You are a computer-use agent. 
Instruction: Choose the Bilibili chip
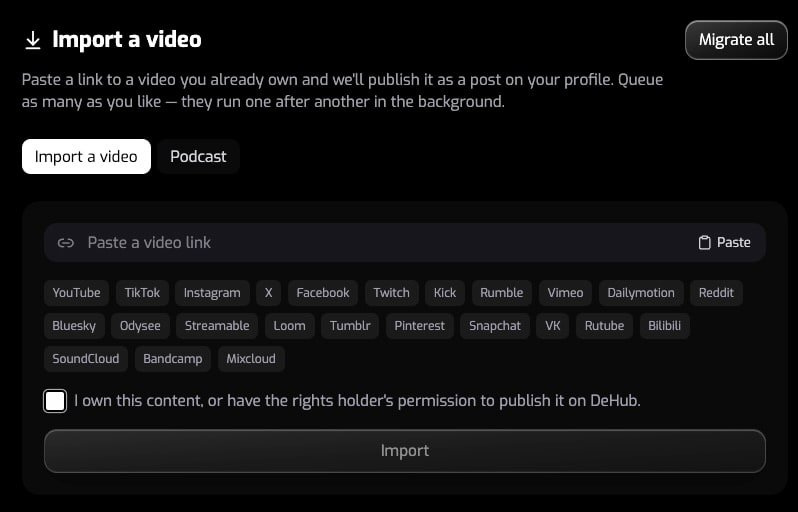(664, 326)
